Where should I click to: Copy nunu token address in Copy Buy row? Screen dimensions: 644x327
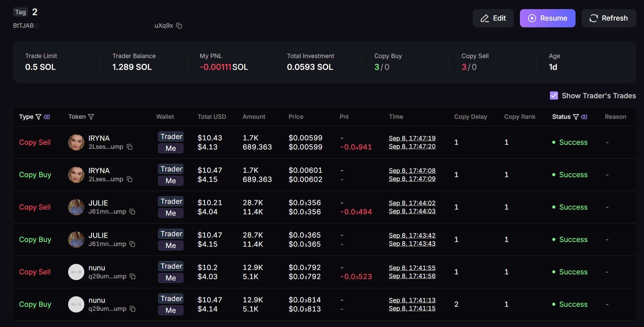click(133, 309)
